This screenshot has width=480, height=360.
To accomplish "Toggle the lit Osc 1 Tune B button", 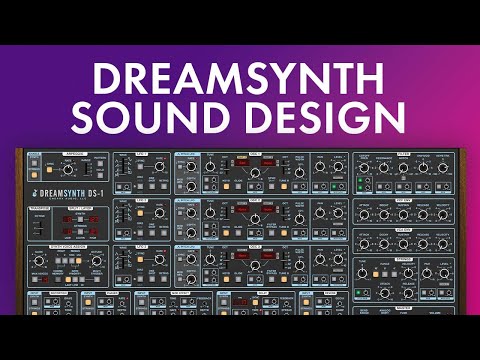I will 284,186.
